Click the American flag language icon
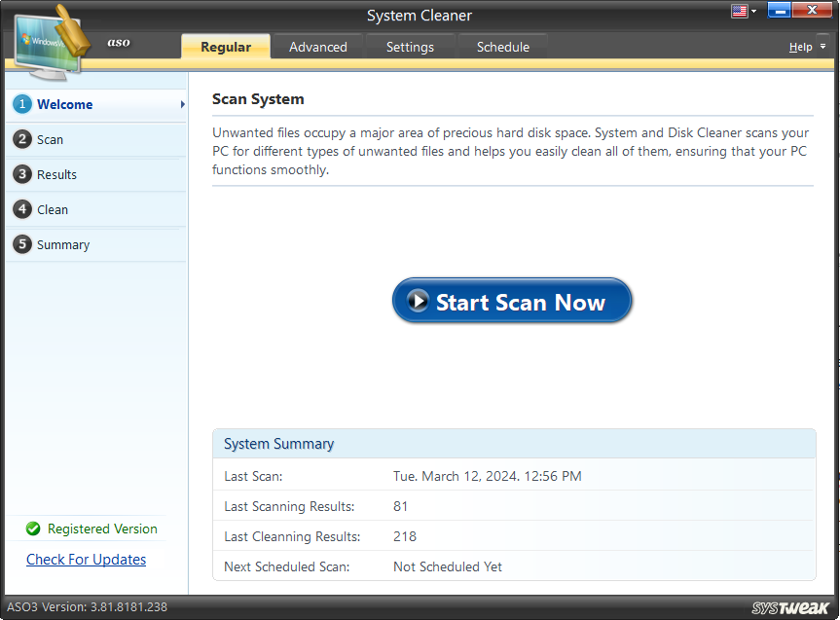 [740, 11]
